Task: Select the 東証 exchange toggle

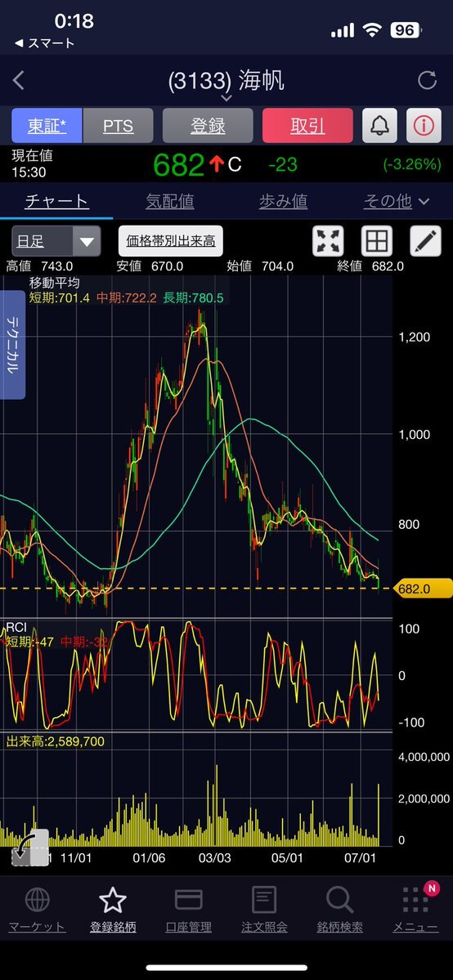Action: coord(47,126)
